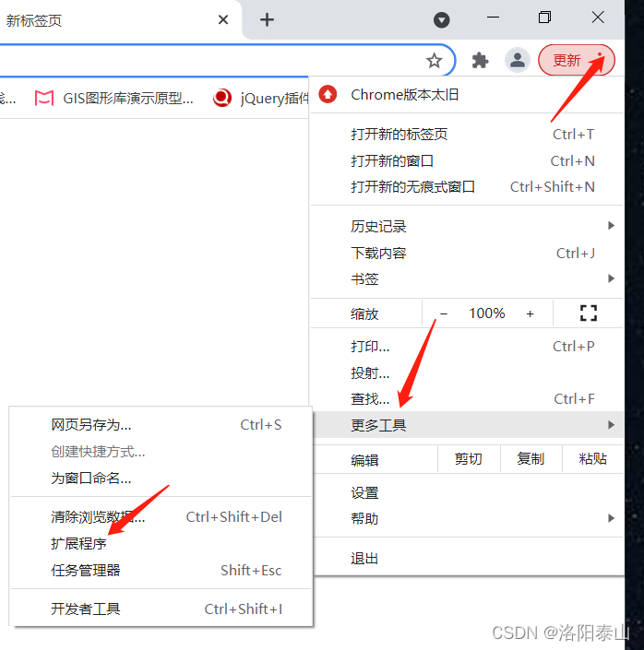
Task: Expand the 帮助 help submenu
Action: coord(467,518)
